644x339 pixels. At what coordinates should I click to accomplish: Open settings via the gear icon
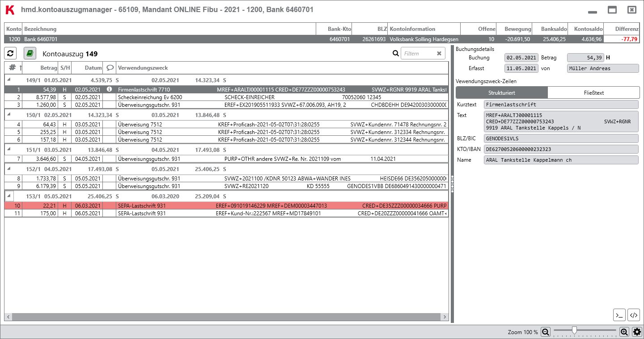coord(637,332)
